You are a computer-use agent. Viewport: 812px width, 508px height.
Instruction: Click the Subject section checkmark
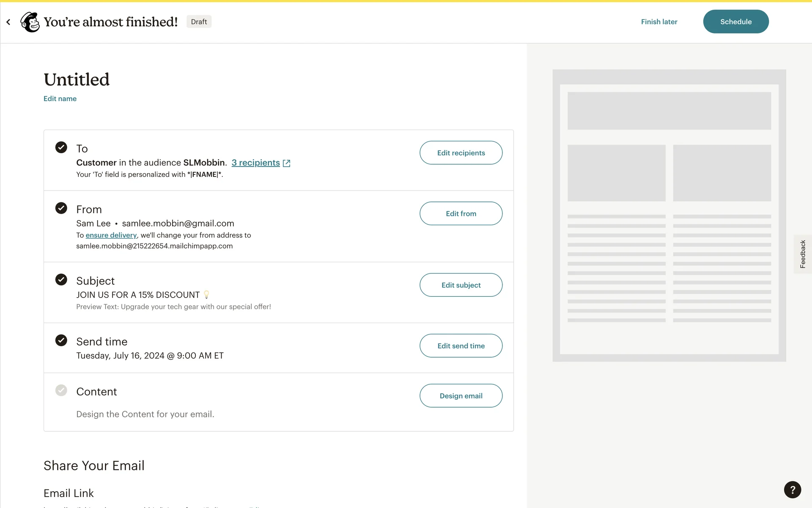61,279
